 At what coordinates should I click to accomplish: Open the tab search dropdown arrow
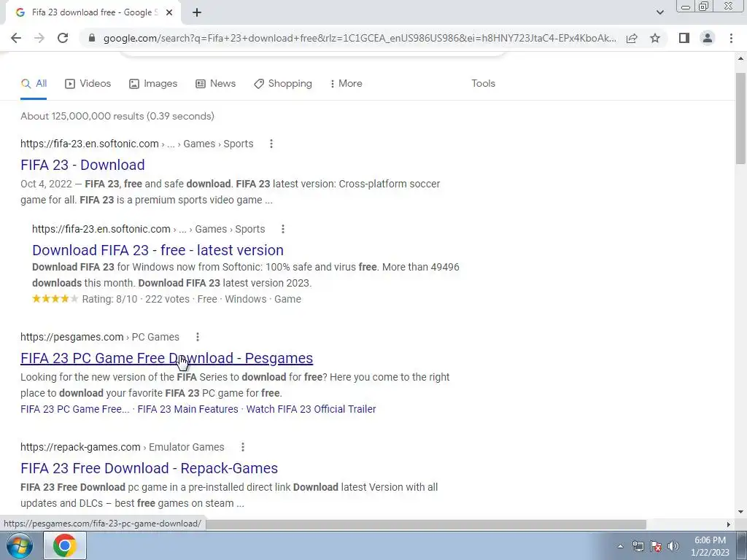click(x=659, y=12)
